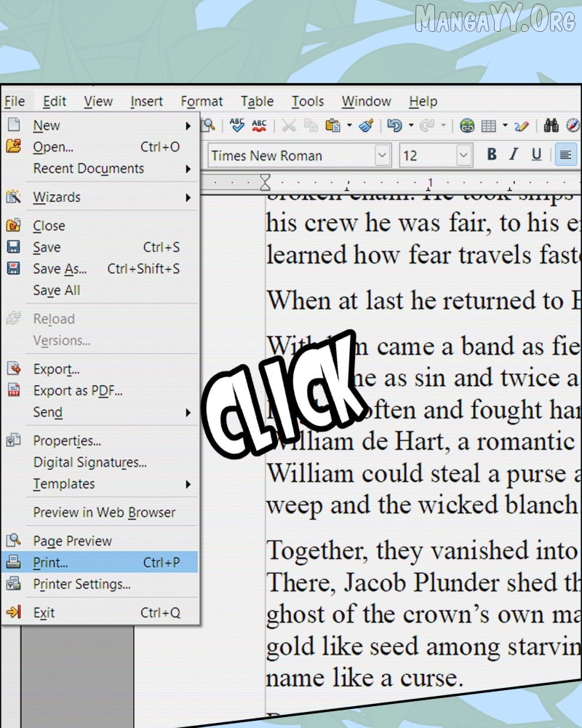
Task: Open the Format menu
Action: tap(202, 102)
